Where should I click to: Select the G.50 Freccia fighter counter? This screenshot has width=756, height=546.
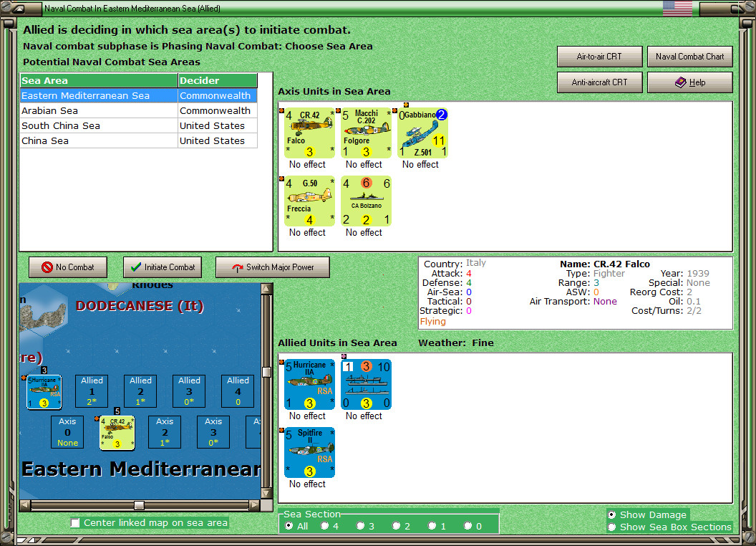[309, 201]
